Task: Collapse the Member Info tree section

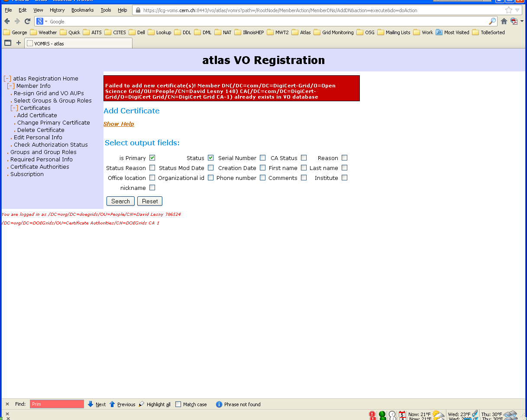Action: (11, 86)
